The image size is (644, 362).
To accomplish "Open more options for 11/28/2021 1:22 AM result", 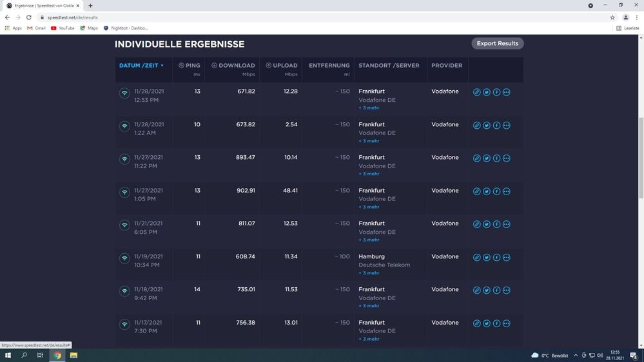I will (x=507, y=125).
